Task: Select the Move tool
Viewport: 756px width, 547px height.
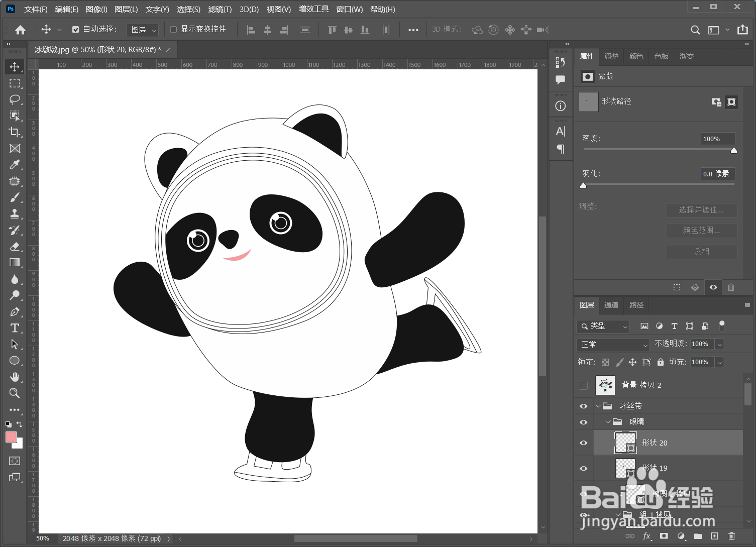Action: coord(15,67)
